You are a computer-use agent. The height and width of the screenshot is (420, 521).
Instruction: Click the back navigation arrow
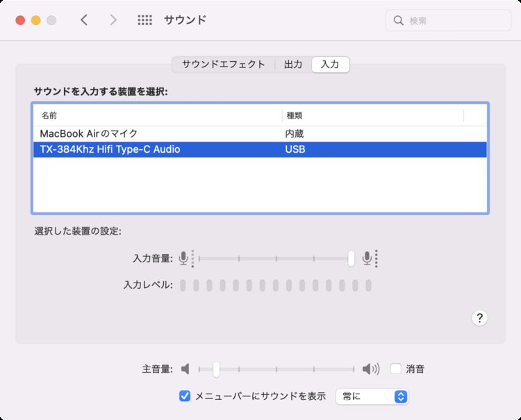(x=84, y=20)
